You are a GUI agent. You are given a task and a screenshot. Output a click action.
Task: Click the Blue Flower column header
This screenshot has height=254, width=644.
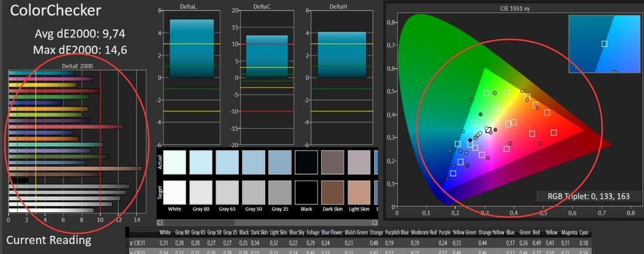click(x=332, y=232)
